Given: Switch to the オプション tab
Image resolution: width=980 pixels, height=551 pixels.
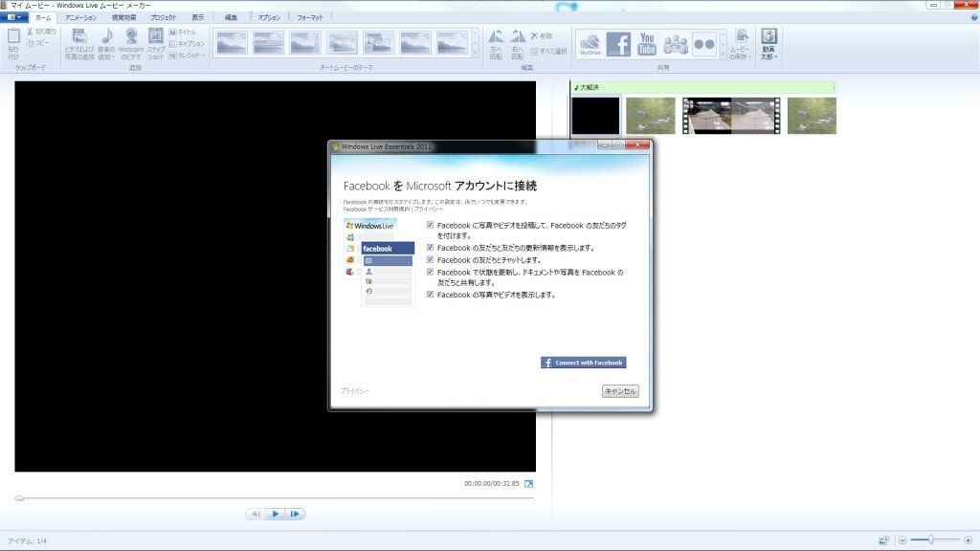Looking at the screenshot, I should tap(269, 17).
